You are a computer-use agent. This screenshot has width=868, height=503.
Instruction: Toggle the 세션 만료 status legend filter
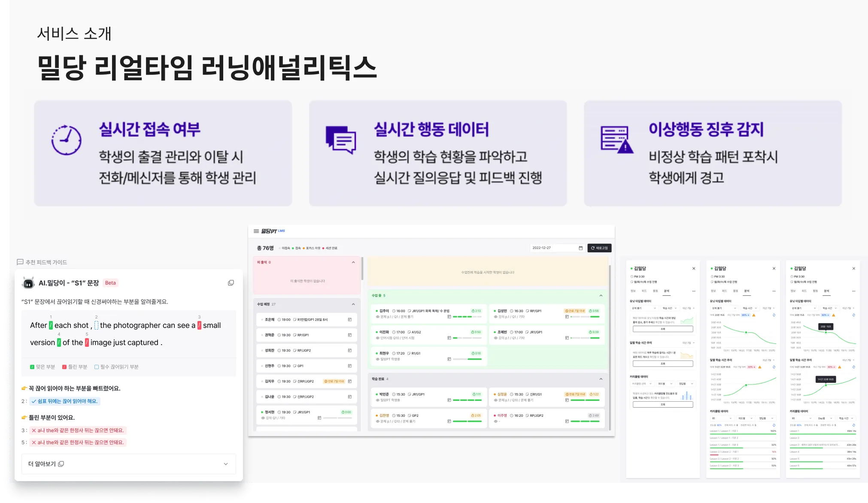click(330, 248)
